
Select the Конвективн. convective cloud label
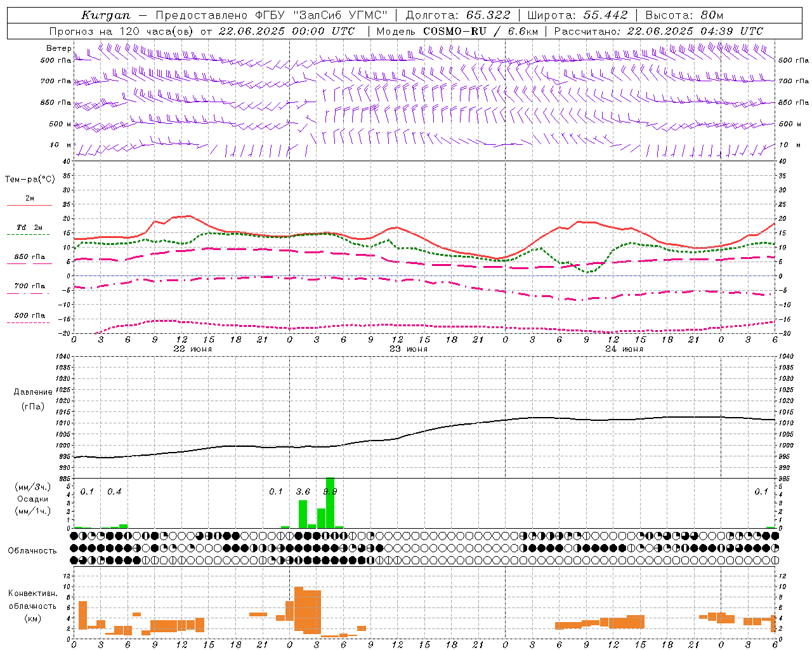click(33, 594)
